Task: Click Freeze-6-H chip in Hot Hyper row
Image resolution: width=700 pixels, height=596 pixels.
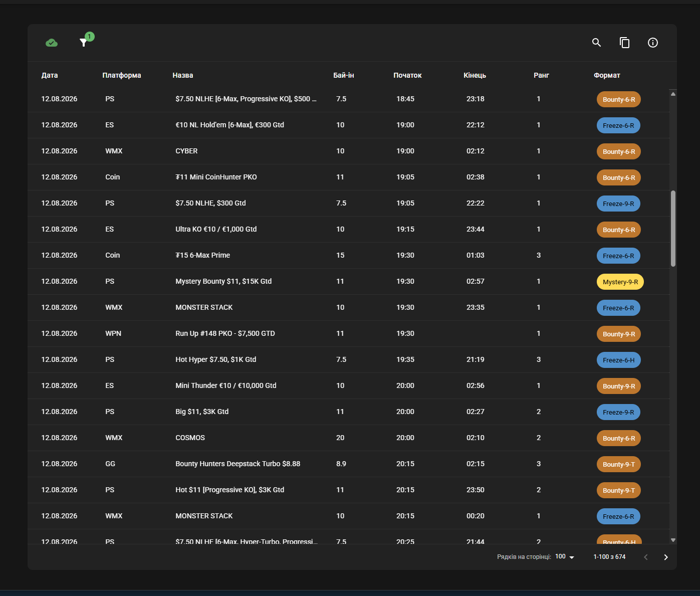Action: [x=618, y=360]
